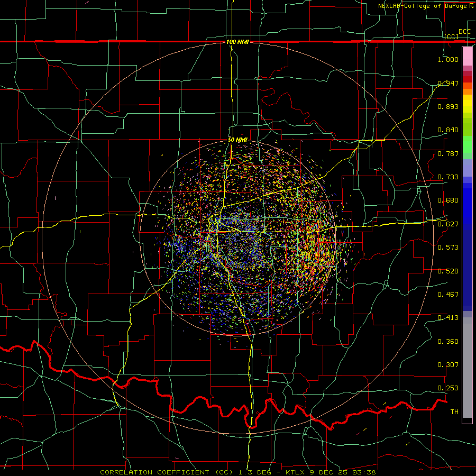Image resolution: width=476 pixels, height=476 pixels.
Task: Select the 0.787 scale value
Action: point(448,153)
